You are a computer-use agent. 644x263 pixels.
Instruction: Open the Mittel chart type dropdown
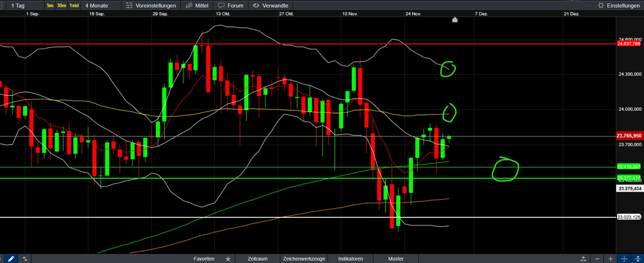[x=197, y=5]
